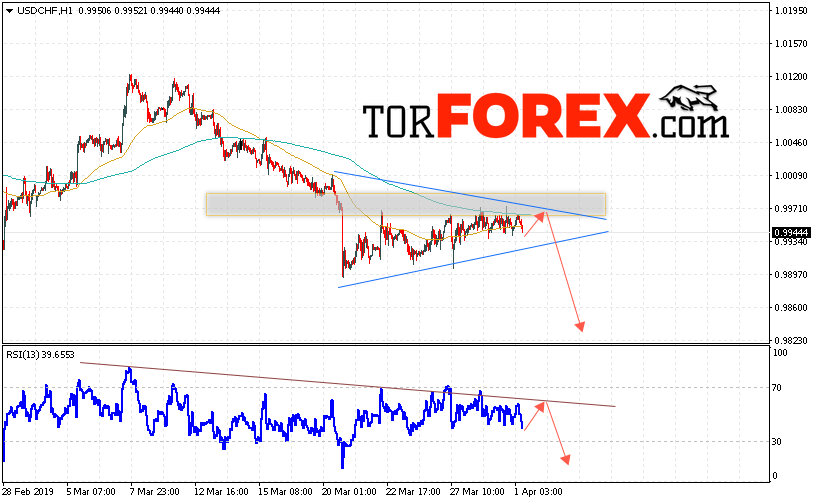Image resolution: width=815 pixels, height=503 pixels.
Task: Click the 1.01200 price axis label
Action: (x=791, y=76)
